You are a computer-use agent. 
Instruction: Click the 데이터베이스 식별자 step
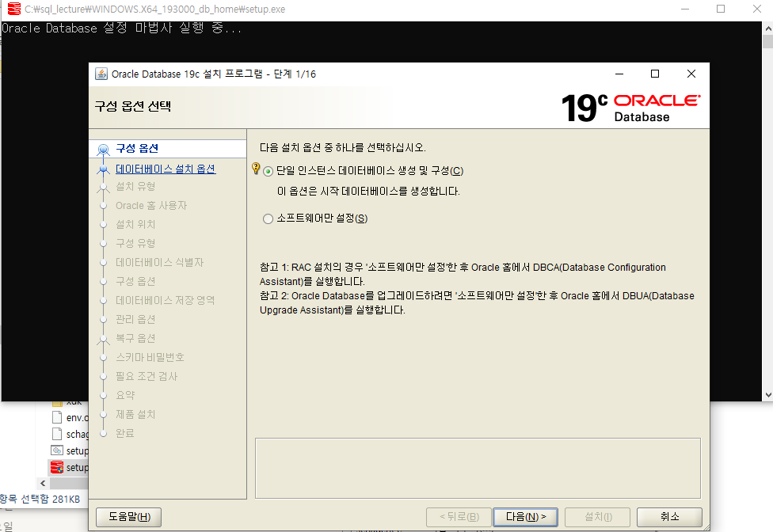(x=160, y=263)
